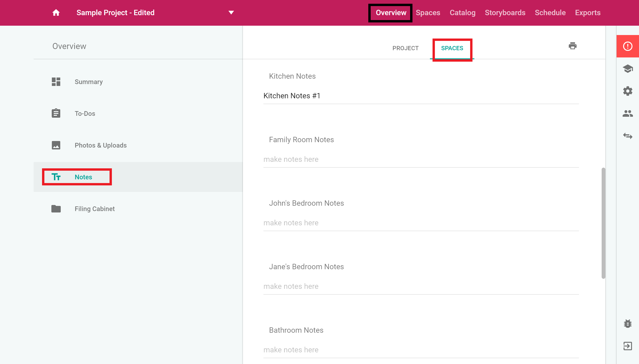
Task: Click the home icon in header
Action: tap(56, 13)
